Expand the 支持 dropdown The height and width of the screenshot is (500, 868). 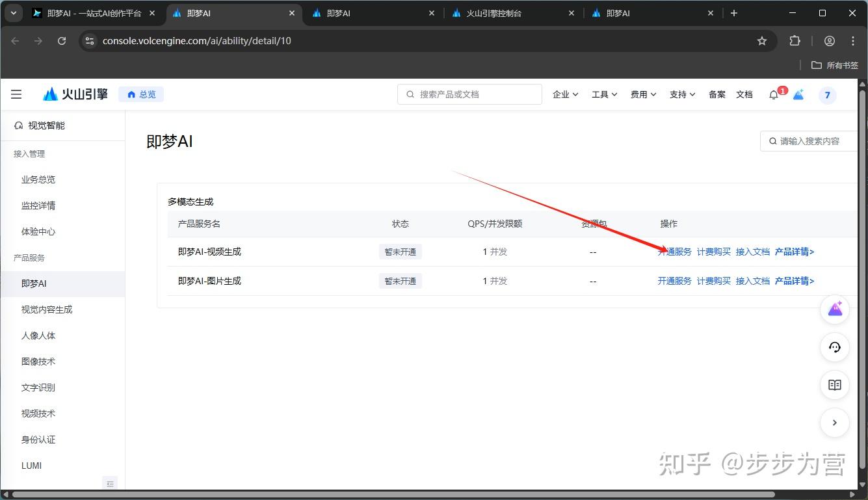682,94
